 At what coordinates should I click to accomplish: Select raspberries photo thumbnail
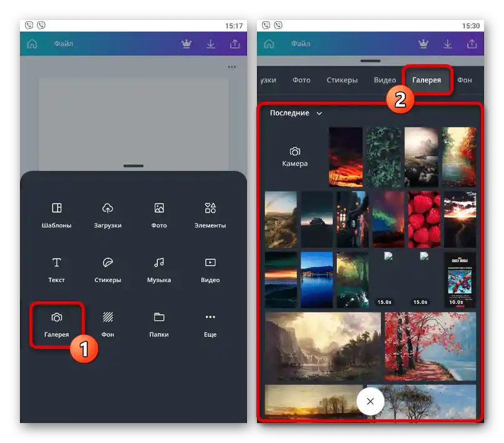[x=424, y=219]
